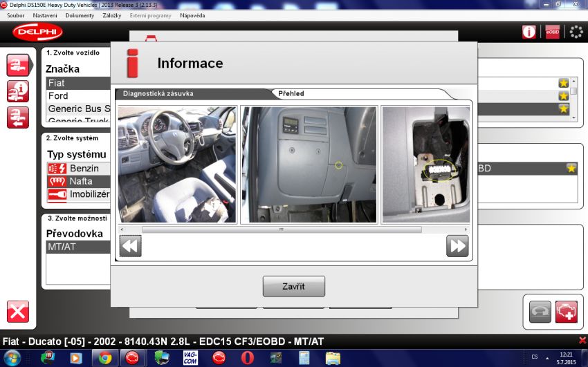Click the grey car icon bottom-right
588x367 pixels.
point(540,311)
